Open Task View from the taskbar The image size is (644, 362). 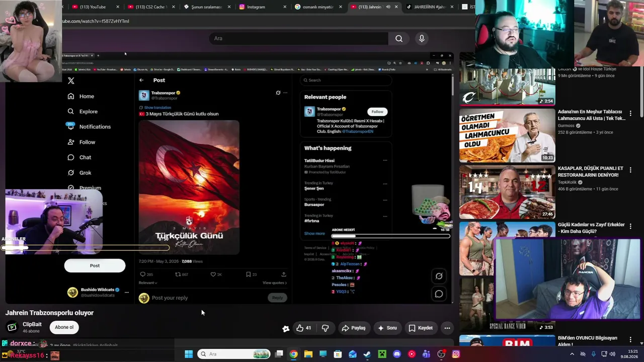[x=279, y=354]
